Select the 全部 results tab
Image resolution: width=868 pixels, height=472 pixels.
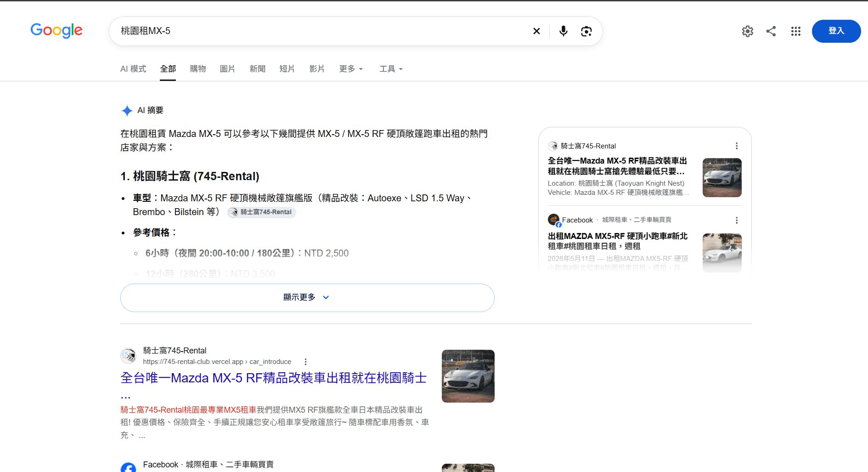point(168,69)
